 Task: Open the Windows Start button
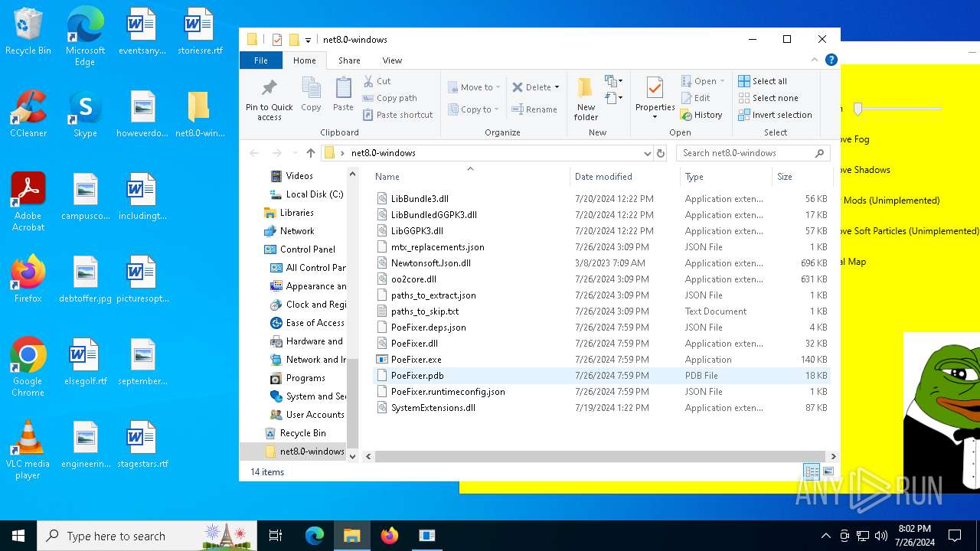coord(18,536)
